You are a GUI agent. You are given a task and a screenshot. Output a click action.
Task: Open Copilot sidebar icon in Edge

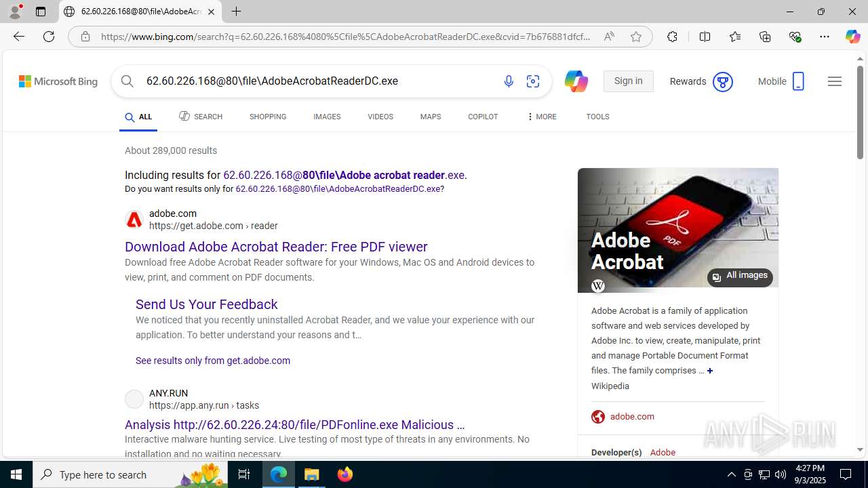pos(852,37)
